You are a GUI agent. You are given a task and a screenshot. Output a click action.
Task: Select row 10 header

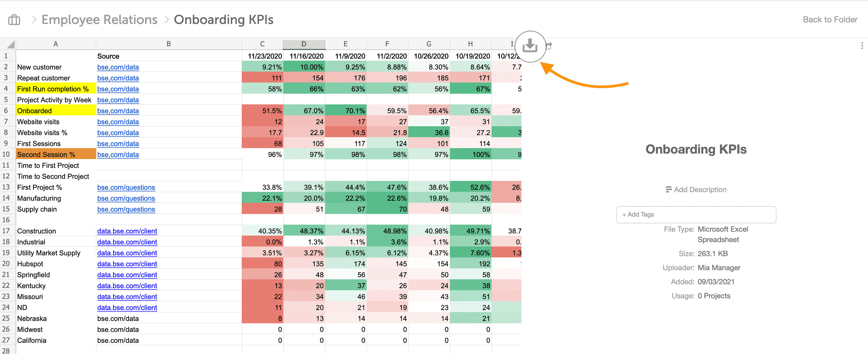pyautogui.click(x=6, y=154)
